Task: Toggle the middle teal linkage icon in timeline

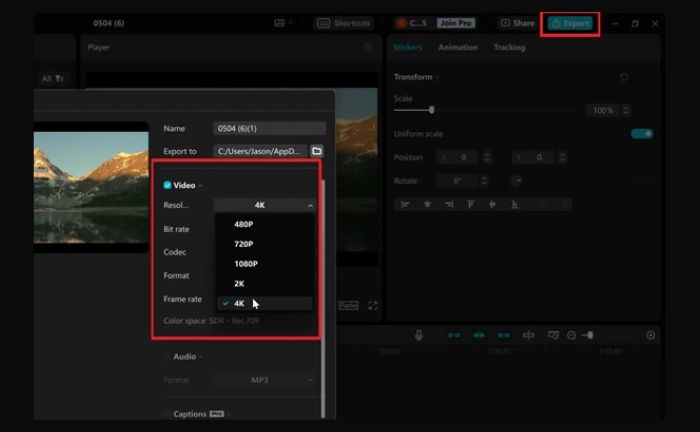Action: pyautogui.click(x=479, y=335)
